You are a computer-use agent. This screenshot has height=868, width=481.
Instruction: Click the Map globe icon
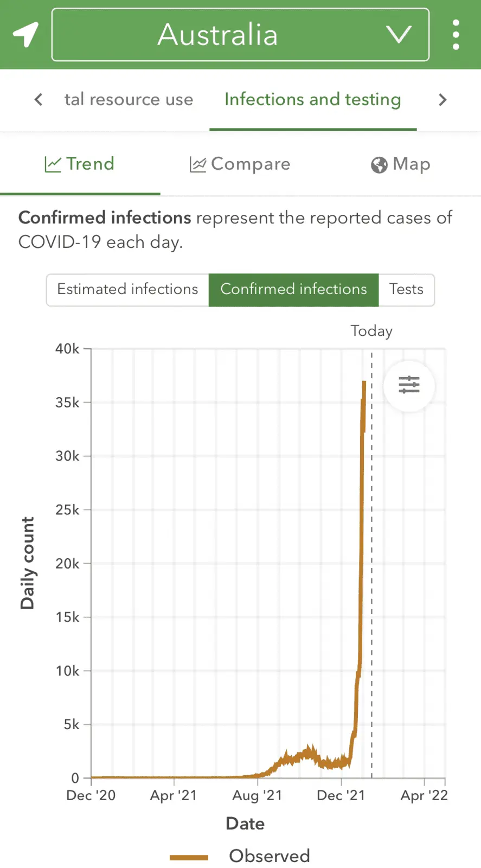click(x=379, y=164)
